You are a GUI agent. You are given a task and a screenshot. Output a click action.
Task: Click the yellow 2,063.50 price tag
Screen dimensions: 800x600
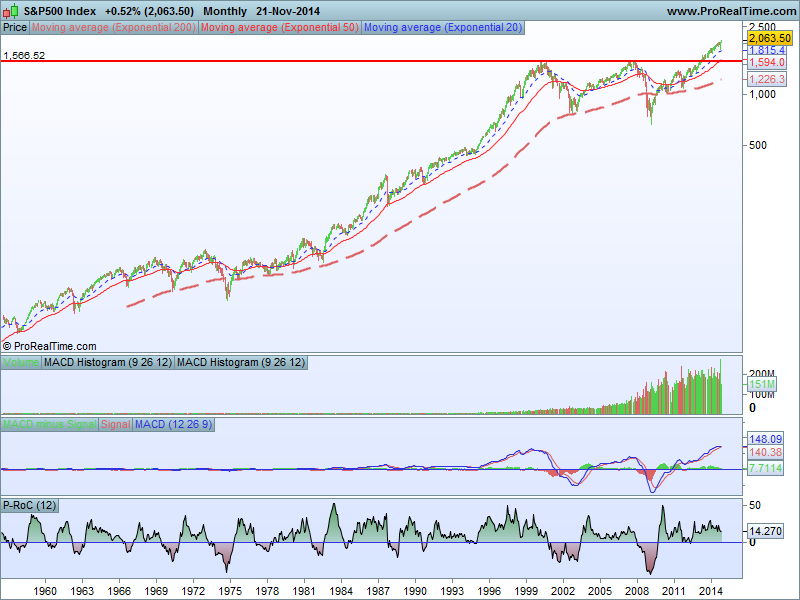pos(770,38)
